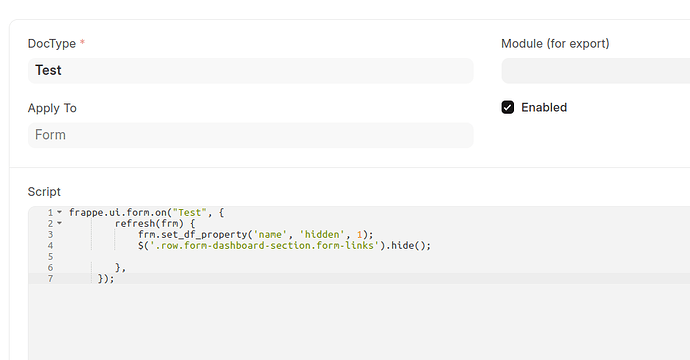Click line number 6 in the gutter

click(50, 268)
